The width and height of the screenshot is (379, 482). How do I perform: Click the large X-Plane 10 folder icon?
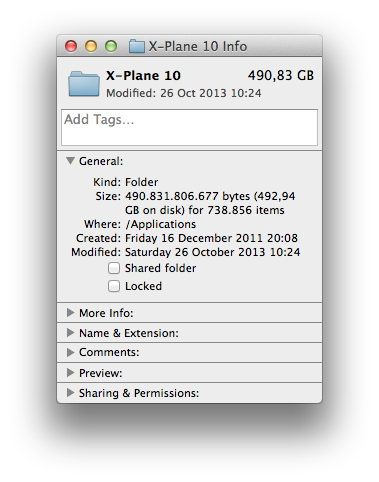click(84, 84)
